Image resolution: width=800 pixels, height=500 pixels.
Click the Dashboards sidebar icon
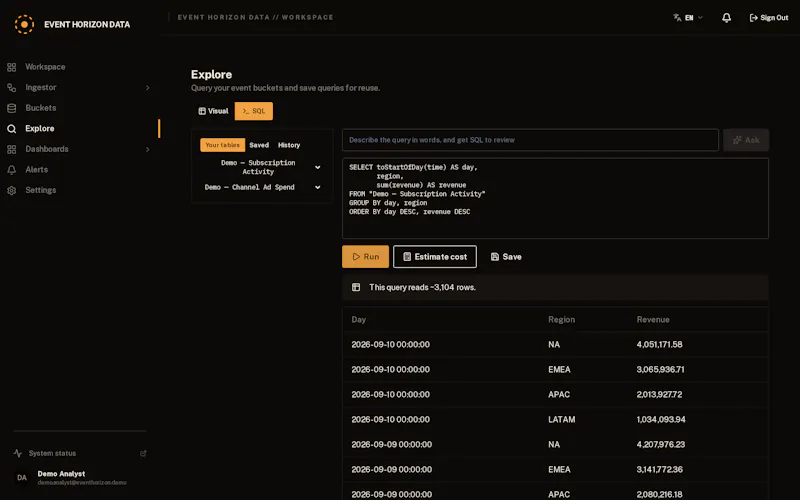[x=11, y=149]
